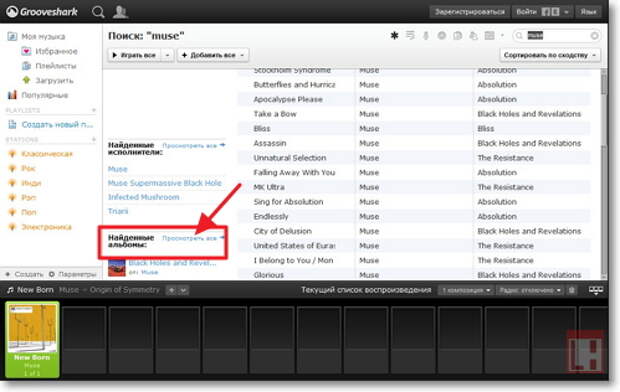The width and height of the screenshot is (620, 392).
Task: Open the Black Holes and Revel... album link
Action: (x=172, y=263)
